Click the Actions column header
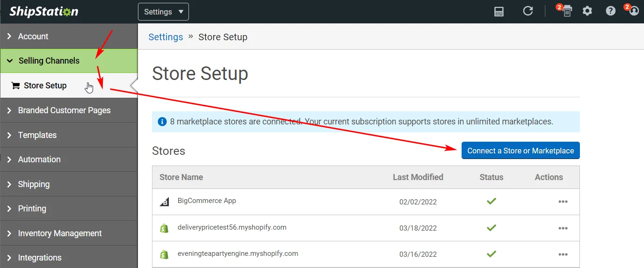Viewport: 644px width, 268px height. (x=549, y=177)
